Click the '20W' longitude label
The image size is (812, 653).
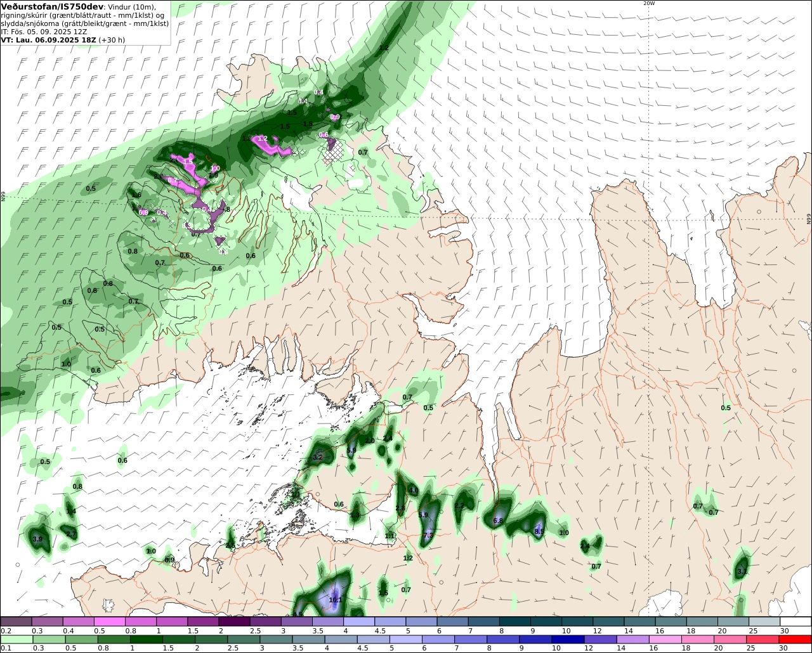[x=648, y=3]
